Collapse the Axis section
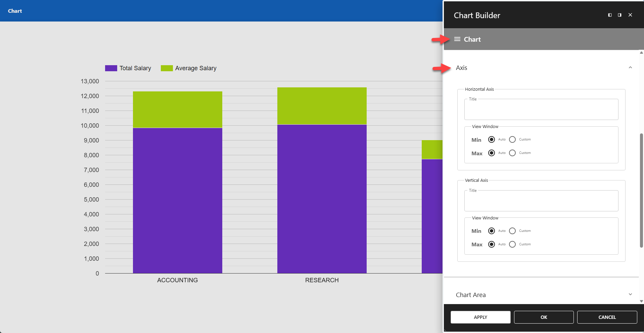 click(x=630, y=67)
